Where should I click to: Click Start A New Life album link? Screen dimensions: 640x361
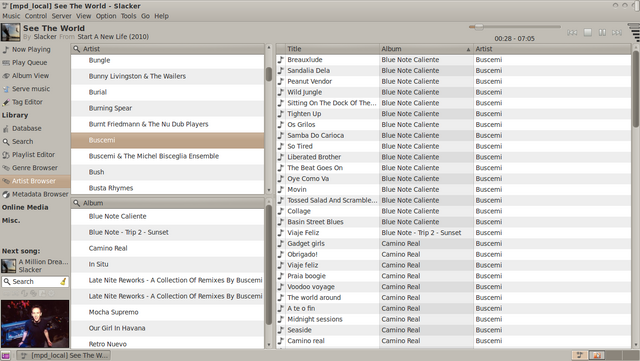(113, 37)
